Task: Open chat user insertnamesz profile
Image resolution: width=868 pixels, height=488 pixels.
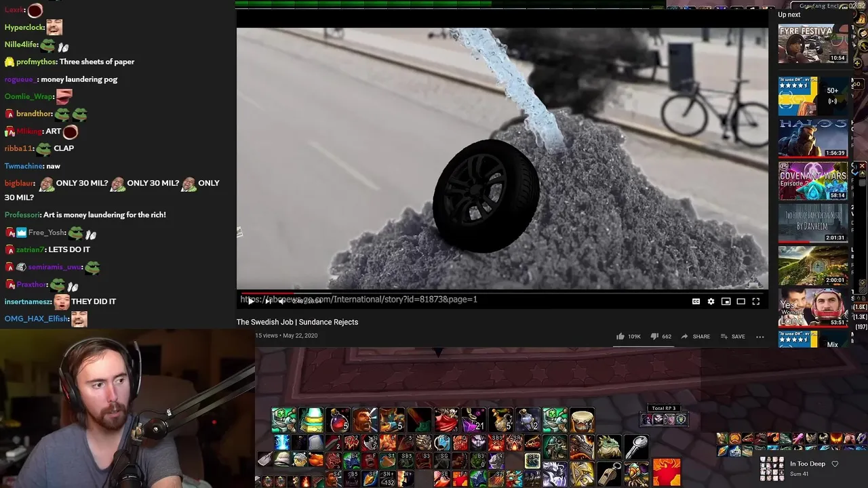Action: [28, 302]
